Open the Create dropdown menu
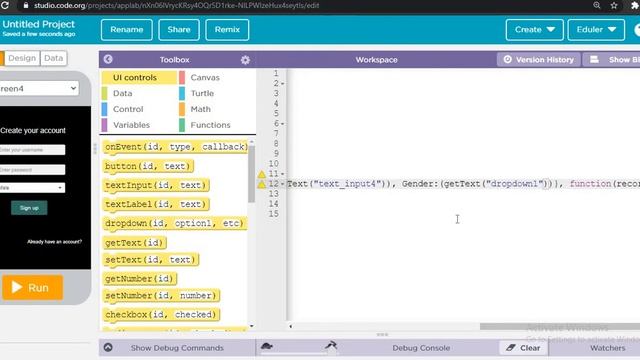Viewport: 640px width, 360px height. pyautogui.click(x=534, y=30)
